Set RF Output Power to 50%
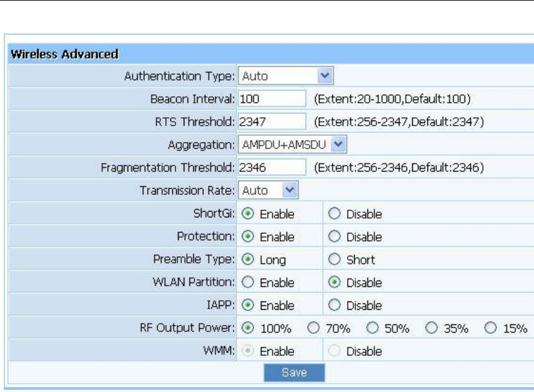The image size is (534, 392). coord(372,328)
